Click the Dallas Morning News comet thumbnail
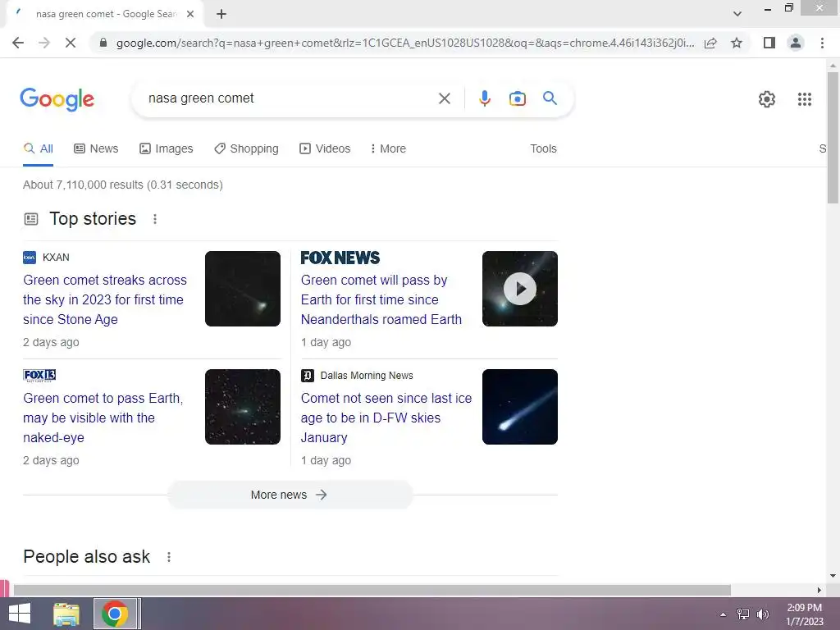This screenshot has height=630, width=840. 519,407
